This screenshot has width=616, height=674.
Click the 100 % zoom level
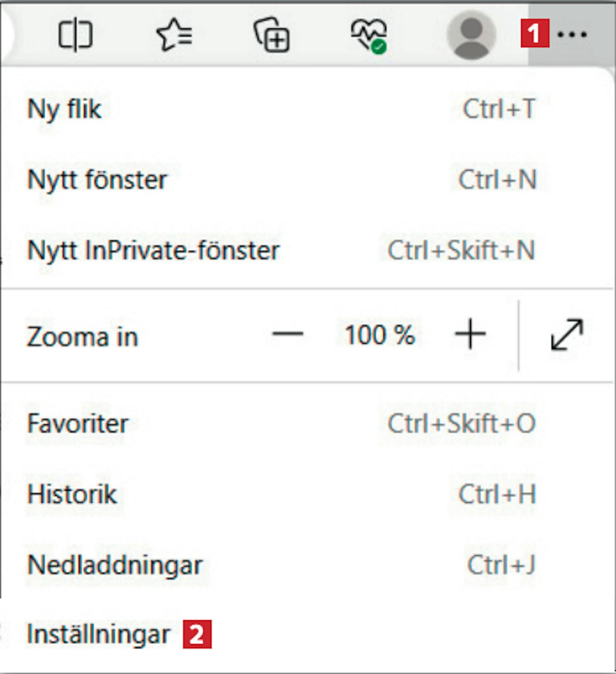380,335
